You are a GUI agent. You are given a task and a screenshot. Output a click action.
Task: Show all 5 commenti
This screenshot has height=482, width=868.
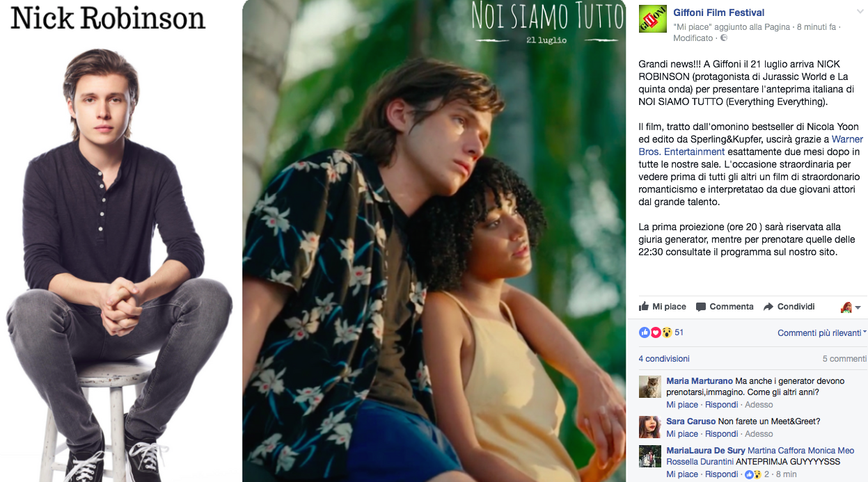tap(844, 359)
